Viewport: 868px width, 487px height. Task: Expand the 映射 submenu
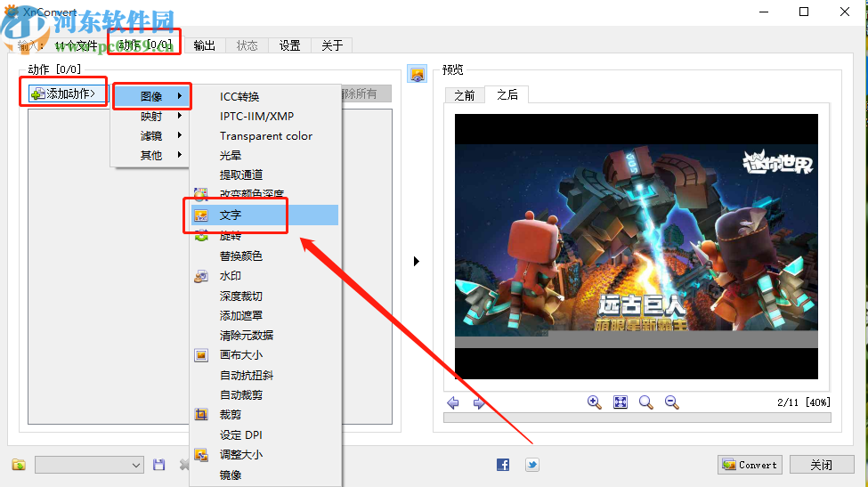coord(151,116)
